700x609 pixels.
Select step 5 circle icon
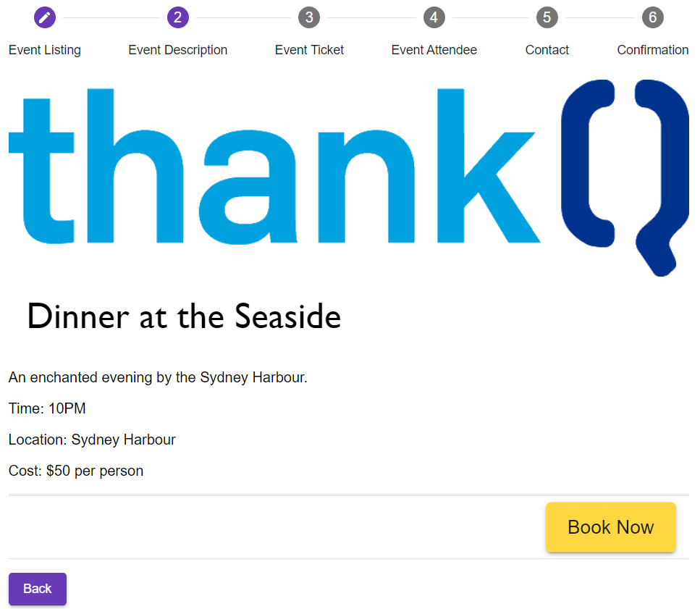coord(547,17)
